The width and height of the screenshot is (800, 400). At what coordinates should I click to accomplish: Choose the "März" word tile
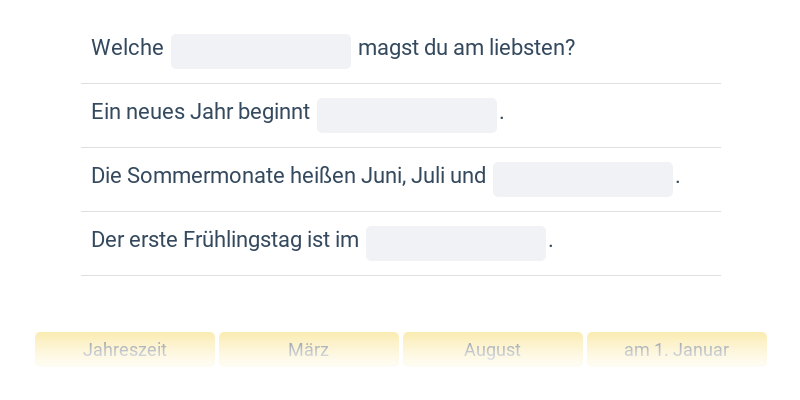[x=309, y=350]
